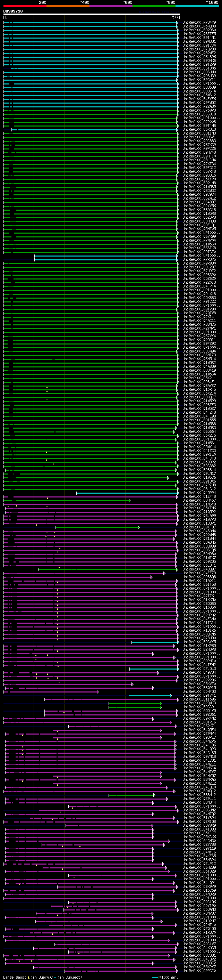222x980 pixels.
Task: Select the UniRef100_Q21WH4 label
Action: click(x=199, y=539)
